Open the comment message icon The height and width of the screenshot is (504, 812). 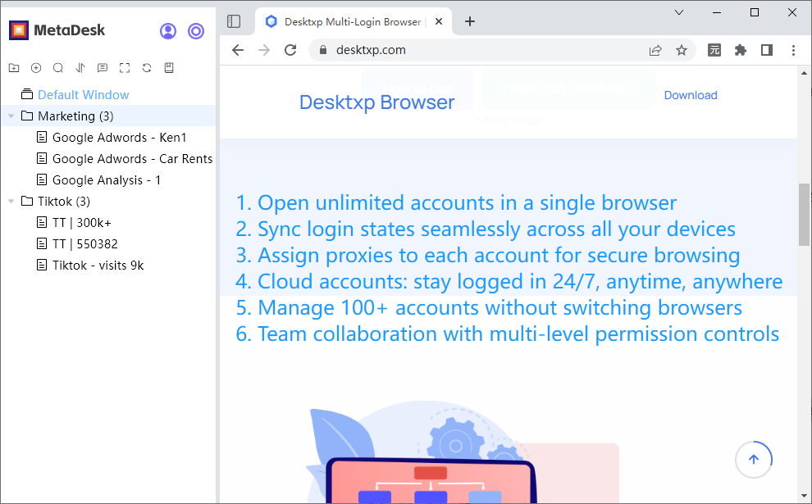[103, 68]
